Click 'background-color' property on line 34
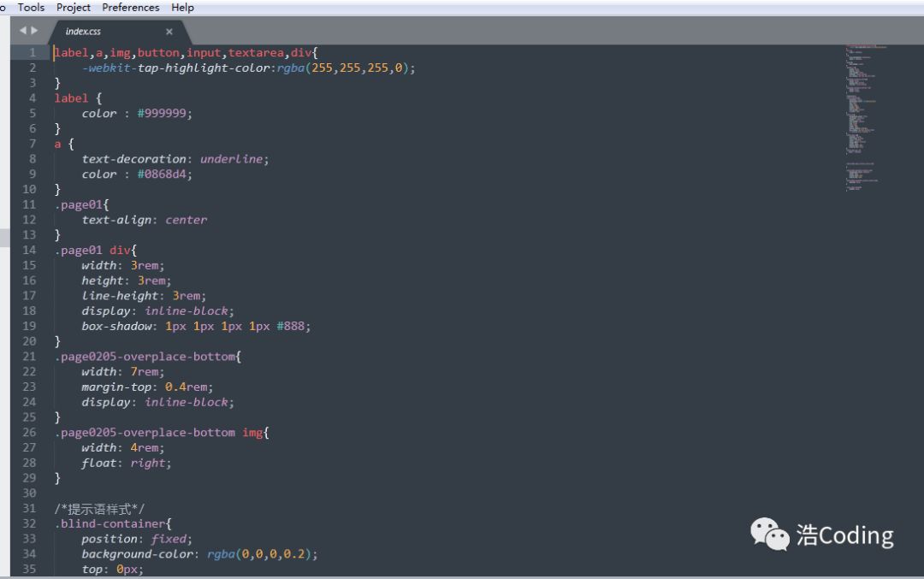924x579 pixels. (137, 554)
